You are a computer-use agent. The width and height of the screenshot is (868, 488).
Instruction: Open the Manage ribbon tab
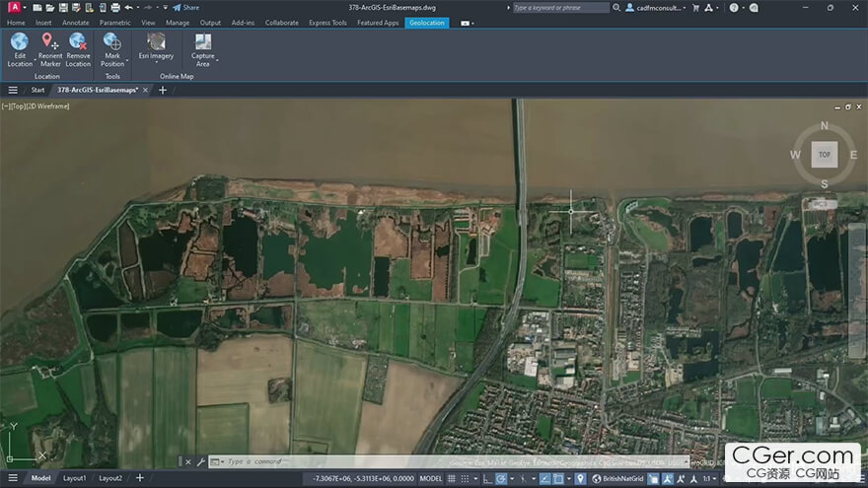pos(178,23)
